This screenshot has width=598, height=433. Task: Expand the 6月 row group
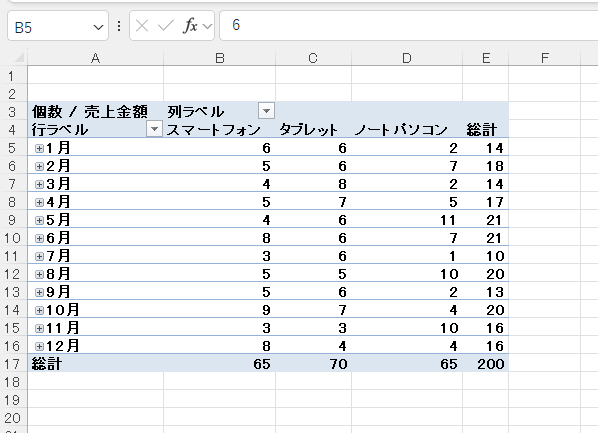tap(39, 238)
